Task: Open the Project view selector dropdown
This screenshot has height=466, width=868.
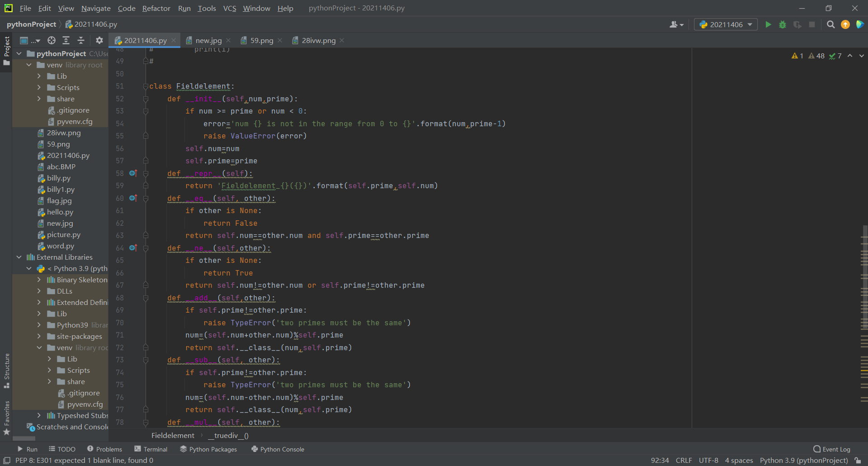Action: click(x=30, y=40)
